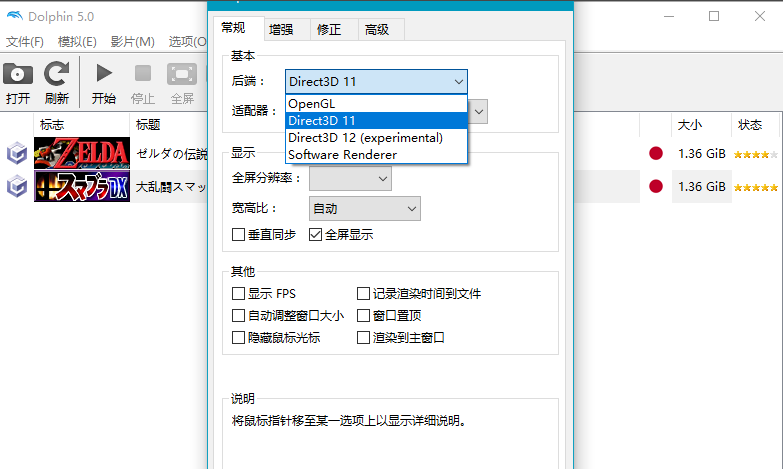This screenshot has height=469, width=783.
Task: Minimize the Dolphin main window
Action: click(x=669, y=16)
